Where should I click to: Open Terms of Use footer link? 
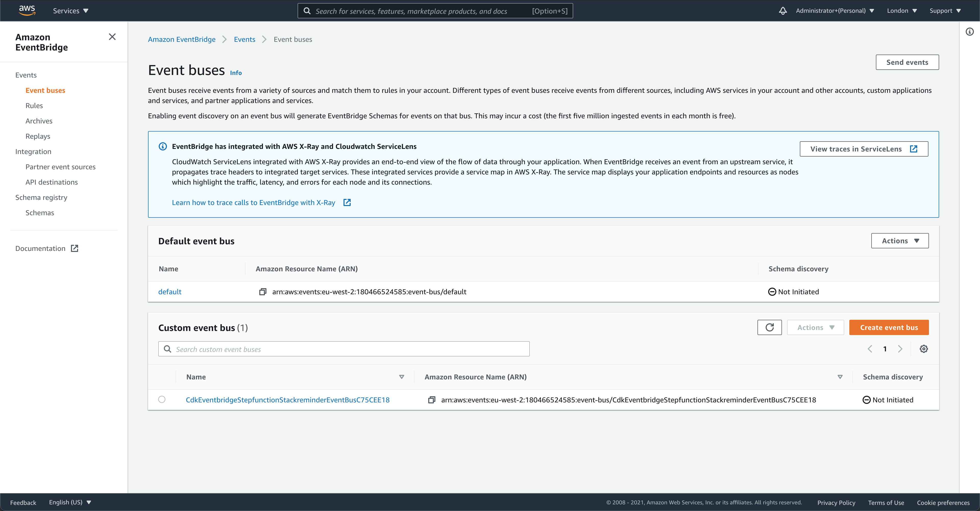886,502
